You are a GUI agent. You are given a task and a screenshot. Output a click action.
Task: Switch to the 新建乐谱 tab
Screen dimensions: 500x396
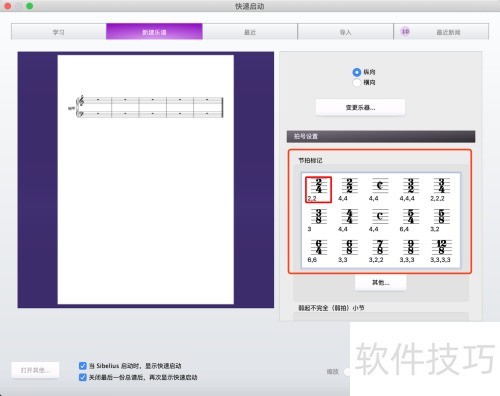(154, 32)
